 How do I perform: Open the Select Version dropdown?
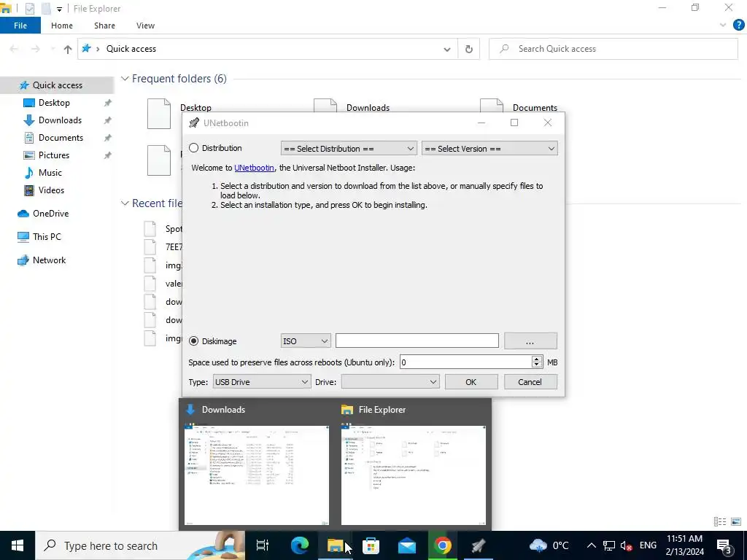point(489,149)
